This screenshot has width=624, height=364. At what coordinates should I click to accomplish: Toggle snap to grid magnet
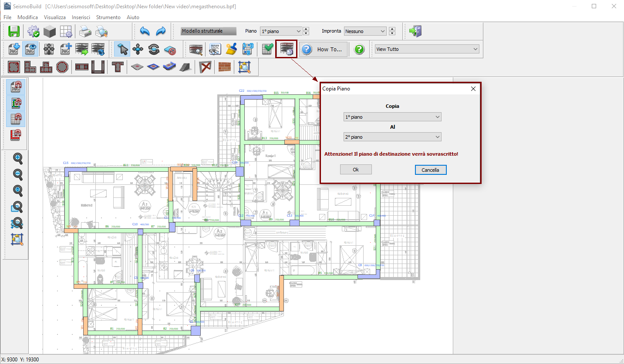click(x=16, y=119)
